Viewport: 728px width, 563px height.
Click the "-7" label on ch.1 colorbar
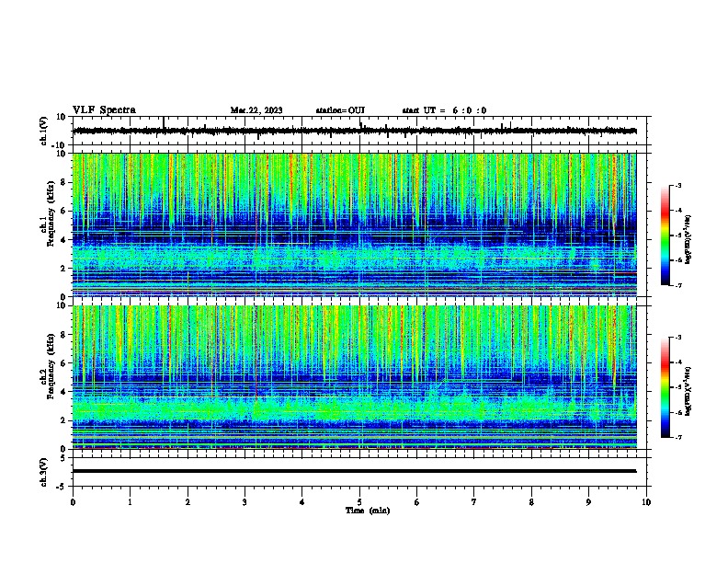(677, 285)
